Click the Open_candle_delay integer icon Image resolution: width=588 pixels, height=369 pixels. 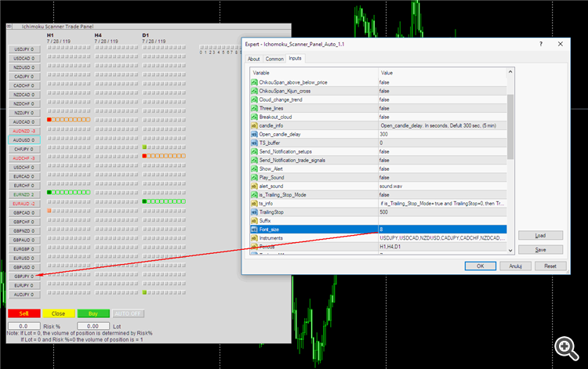click(x=254, y=134)
